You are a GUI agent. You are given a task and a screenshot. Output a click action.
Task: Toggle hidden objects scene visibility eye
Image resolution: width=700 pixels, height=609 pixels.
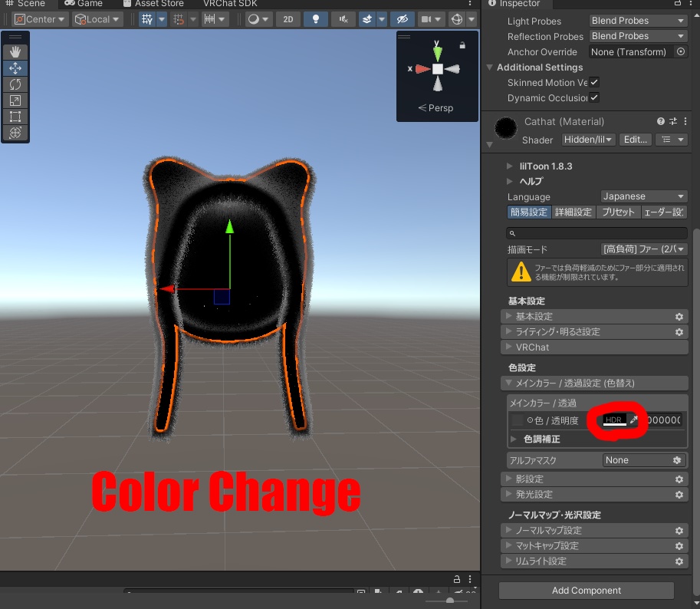coord(403,19)
